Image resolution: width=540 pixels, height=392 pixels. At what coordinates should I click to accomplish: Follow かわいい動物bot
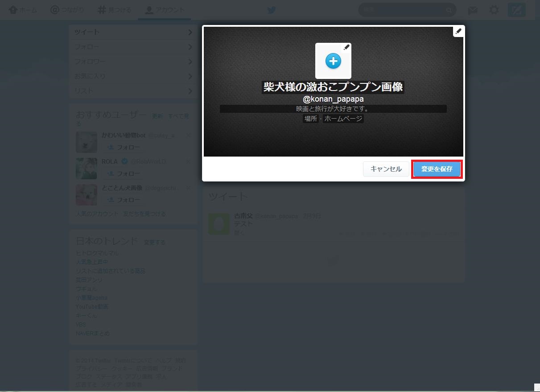(124, 147)
